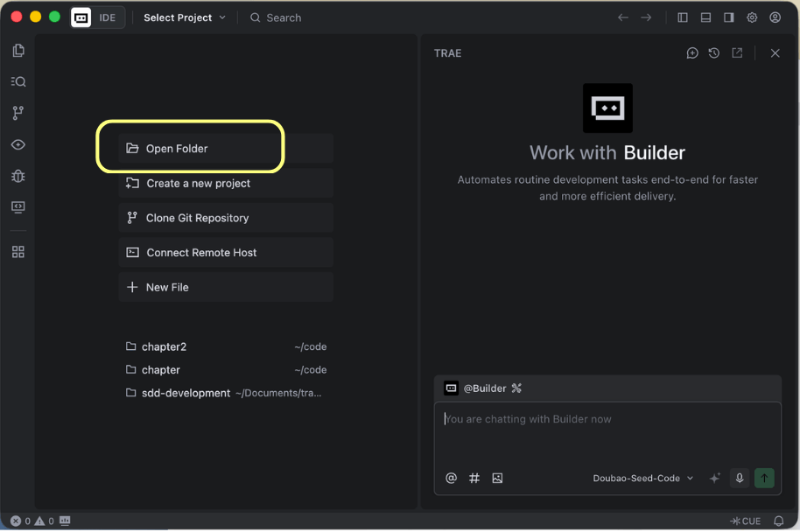Viewport: 800px width, 532px height.
Task: Start a new chat in TRAE panel
Action: [692, 53]
